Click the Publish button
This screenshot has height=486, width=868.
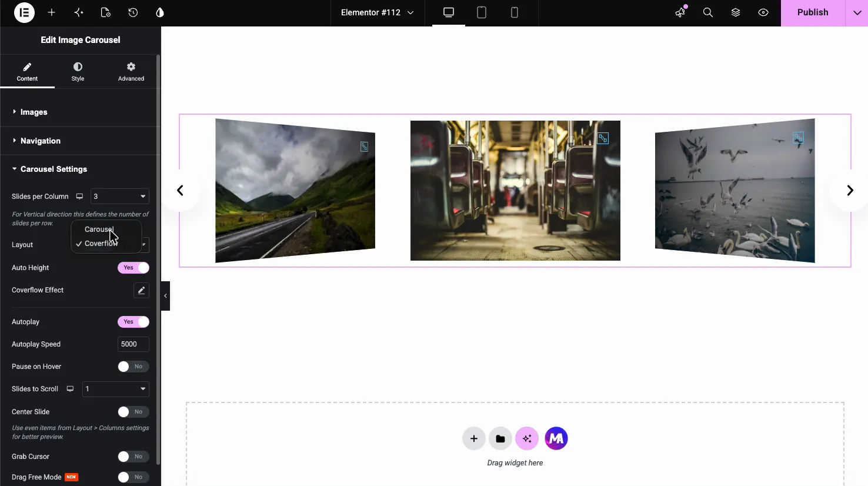pyautogui.click(x=813, y=12)
